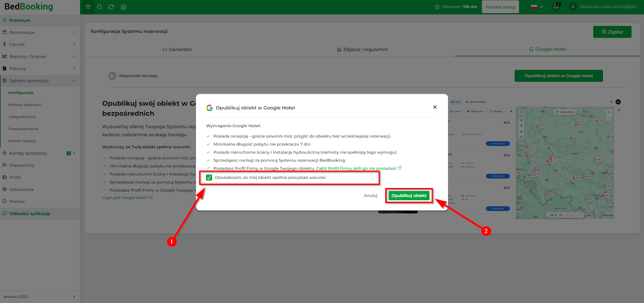Viewport: 644px width, 303px height.
Task: Go to home icon in top bar
Action: click(x=124, y=7)
